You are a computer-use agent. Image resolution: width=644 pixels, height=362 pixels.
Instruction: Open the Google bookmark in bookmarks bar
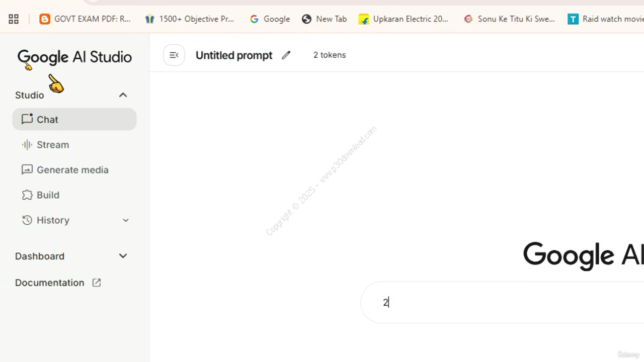270,19
